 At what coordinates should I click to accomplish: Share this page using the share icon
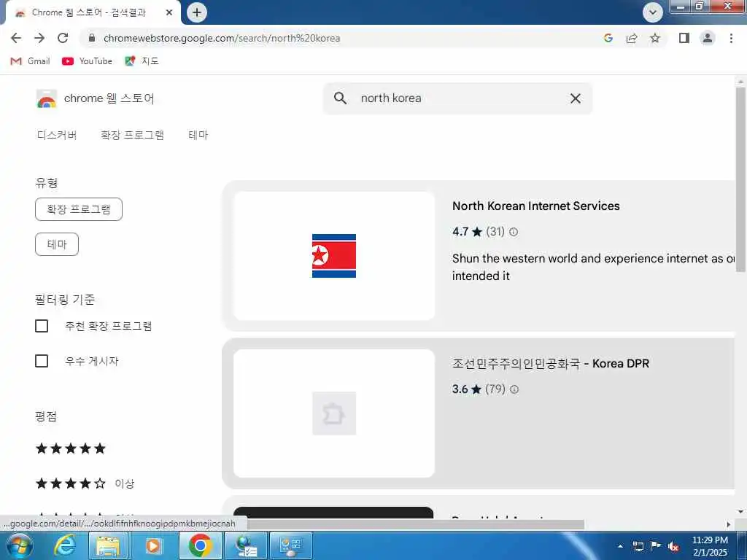tap(632, 38)
